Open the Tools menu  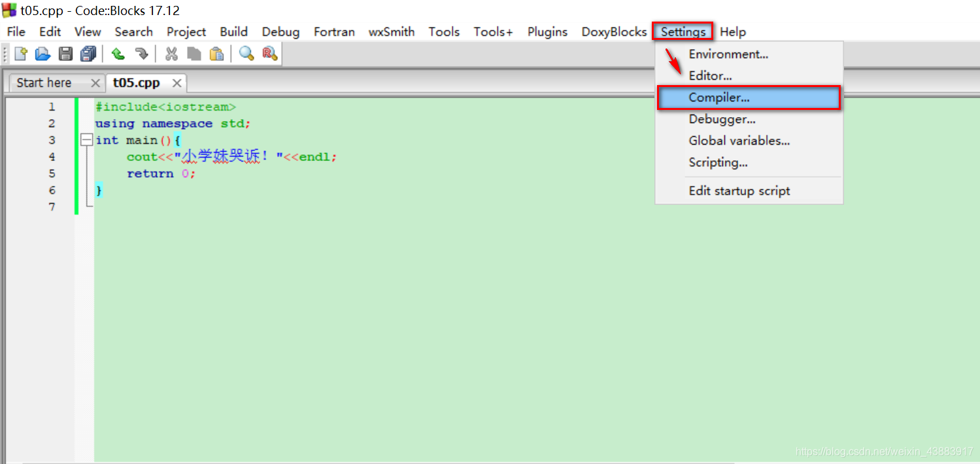444,31
